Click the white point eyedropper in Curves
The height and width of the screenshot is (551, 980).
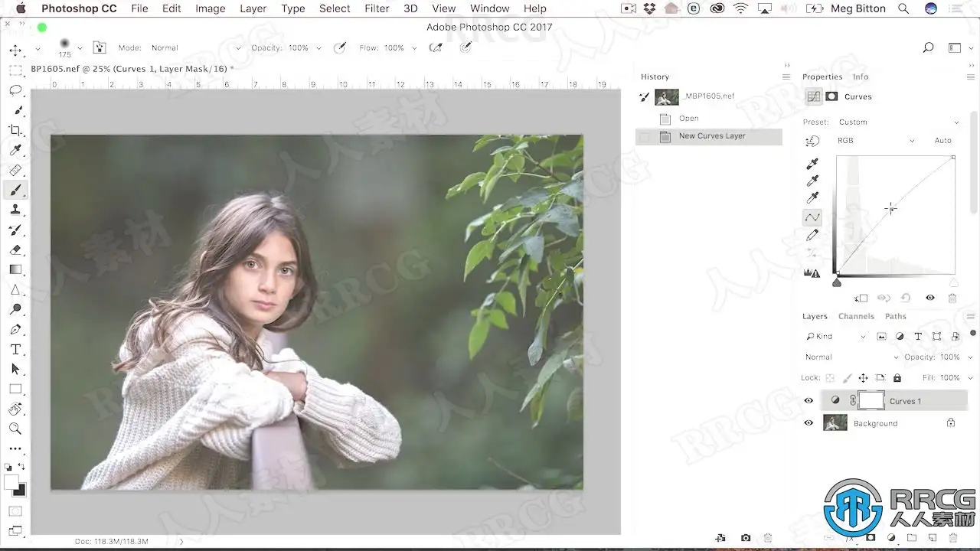coord(812,198)
